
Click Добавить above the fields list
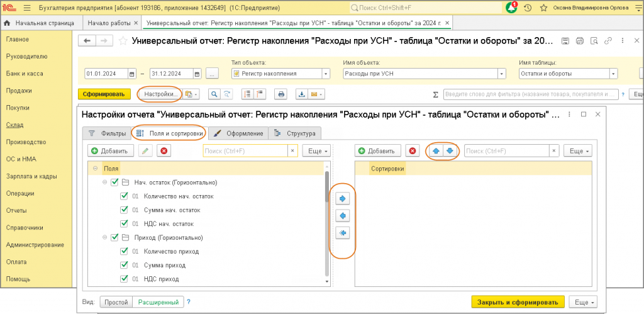[x=111, y=151]
